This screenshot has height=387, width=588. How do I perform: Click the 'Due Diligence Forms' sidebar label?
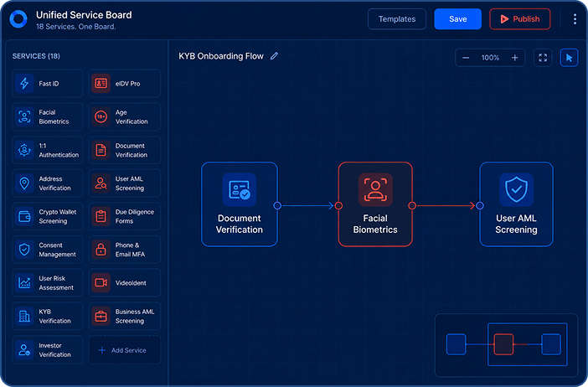click(135, 216)
